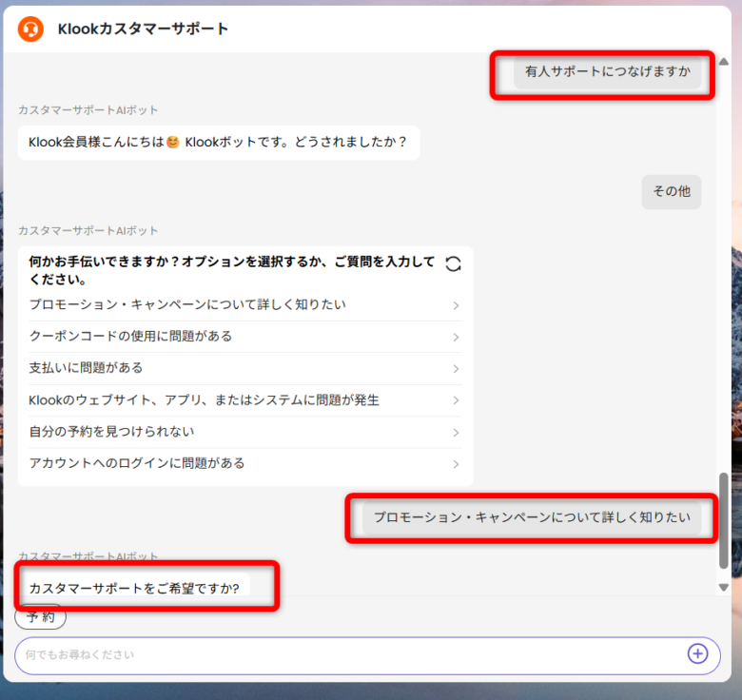Select プロモーション・キャンペーンについて詳しく知りたい option
The height and width of the screenshot is (700, 742).
click(x=187, y=304)
